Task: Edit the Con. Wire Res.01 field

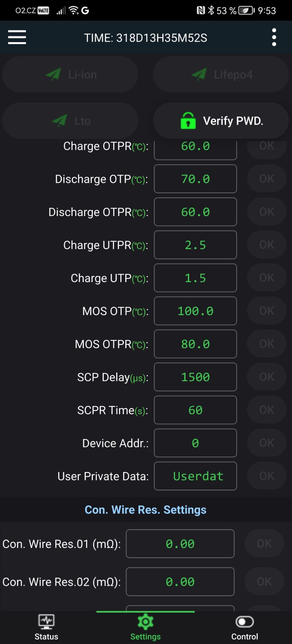Action: (x=180, y=544)
